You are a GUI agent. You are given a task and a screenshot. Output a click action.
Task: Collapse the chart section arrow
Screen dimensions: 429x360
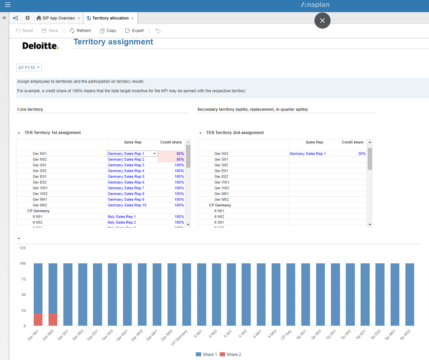[19, 238]
